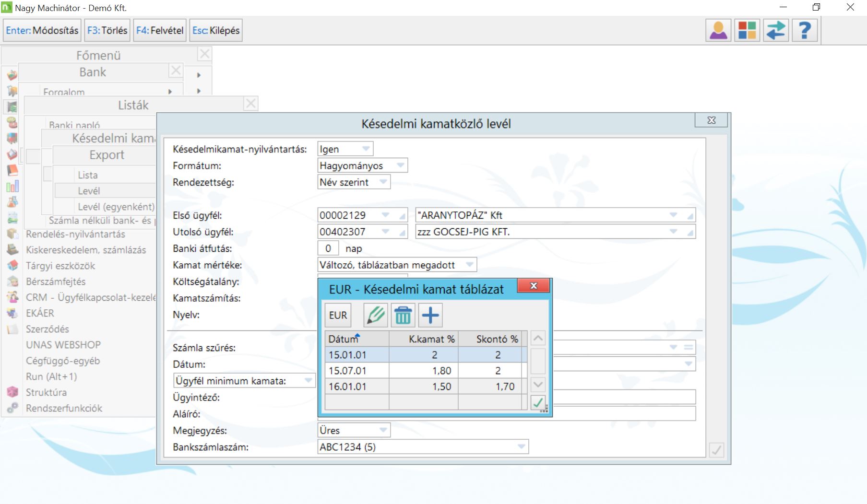
Task: Open help with the question mark icon
Action: [804, 30]
